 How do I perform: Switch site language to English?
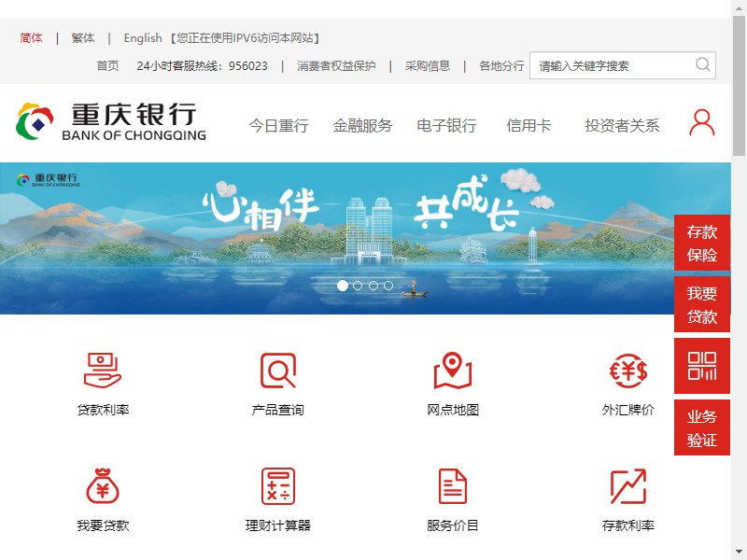point(143,37)
